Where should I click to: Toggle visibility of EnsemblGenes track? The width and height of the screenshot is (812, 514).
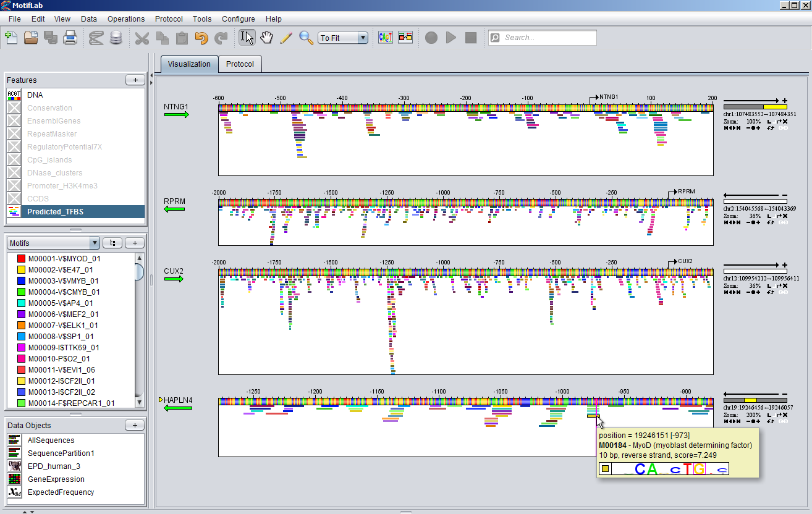tap(14, 121)
